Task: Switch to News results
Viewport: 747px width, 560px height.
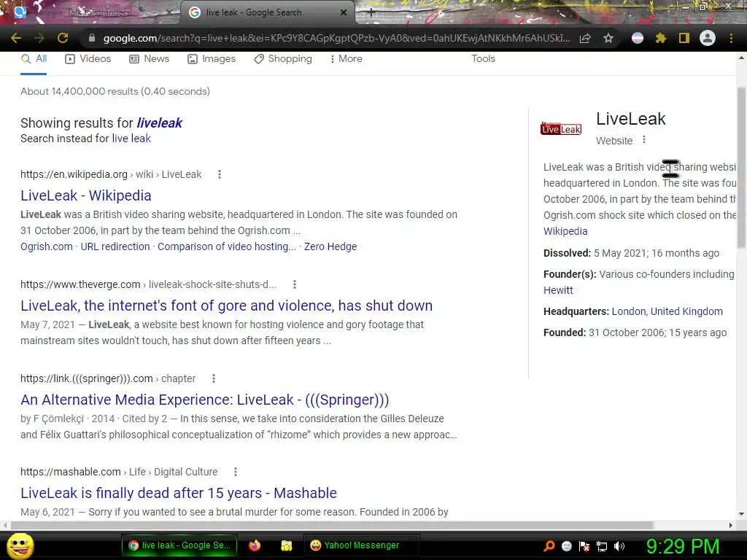Action: coord(149,58)
